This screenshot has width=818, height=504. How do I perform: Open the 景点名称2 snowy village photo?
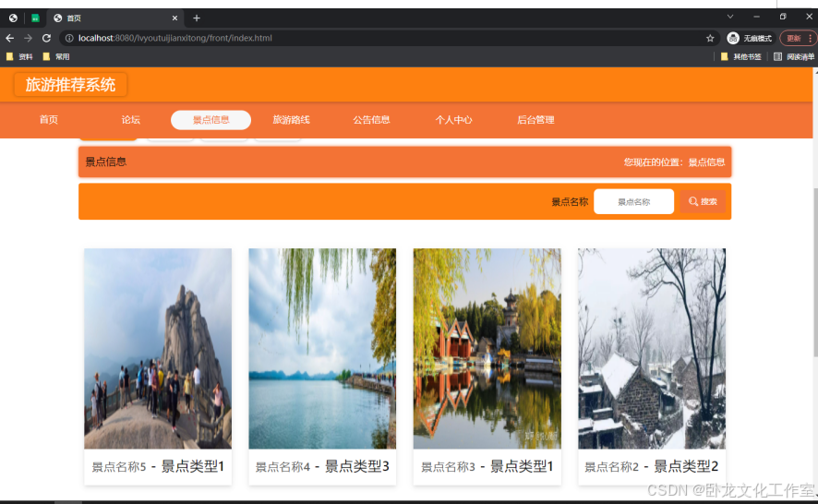click(x=652, y=349)
